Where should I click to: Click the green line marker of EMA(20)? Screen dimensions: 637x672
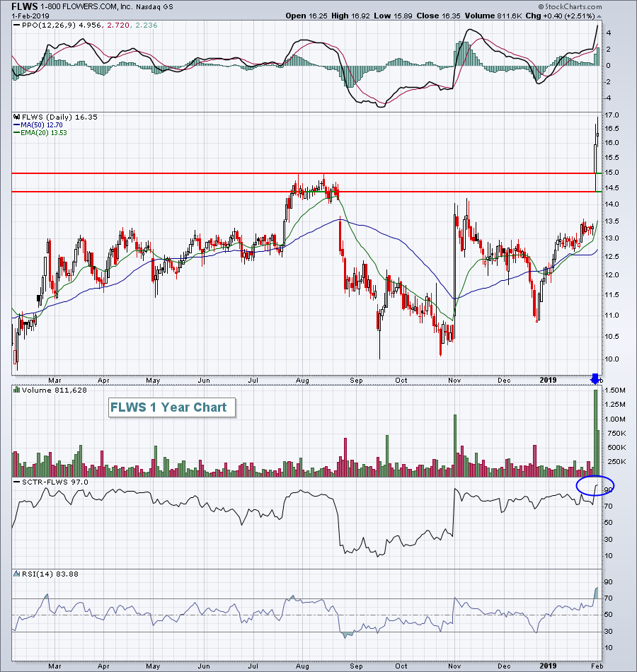17,133
